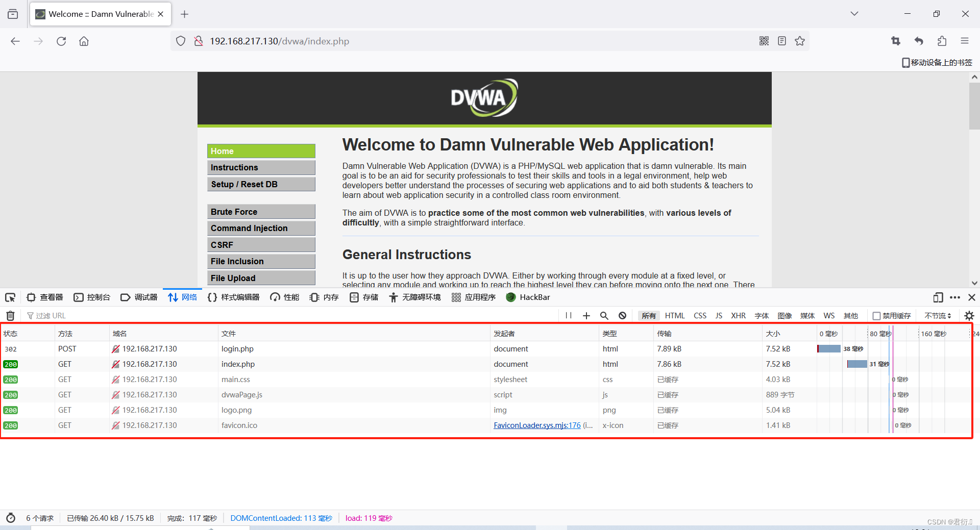This screenshot has height=530, width=980.
Task: Open the extensions puzzle icon
Action: (942, 41)
